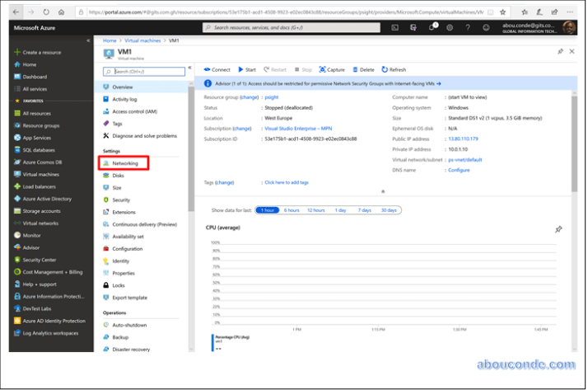This screenshot has height=390, width=588.
Task: Click the Refresh icon in VM toolbar
Action: pos(393,70)
